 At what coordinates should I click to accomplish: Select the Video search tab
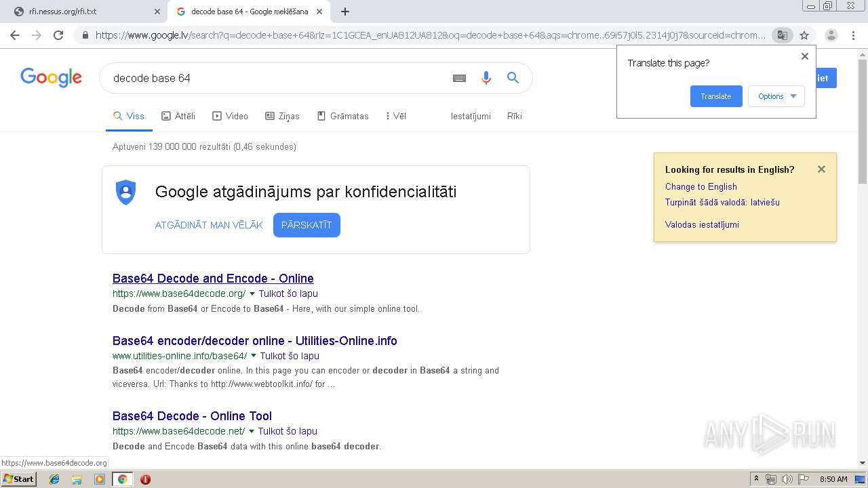click(231, 116)
